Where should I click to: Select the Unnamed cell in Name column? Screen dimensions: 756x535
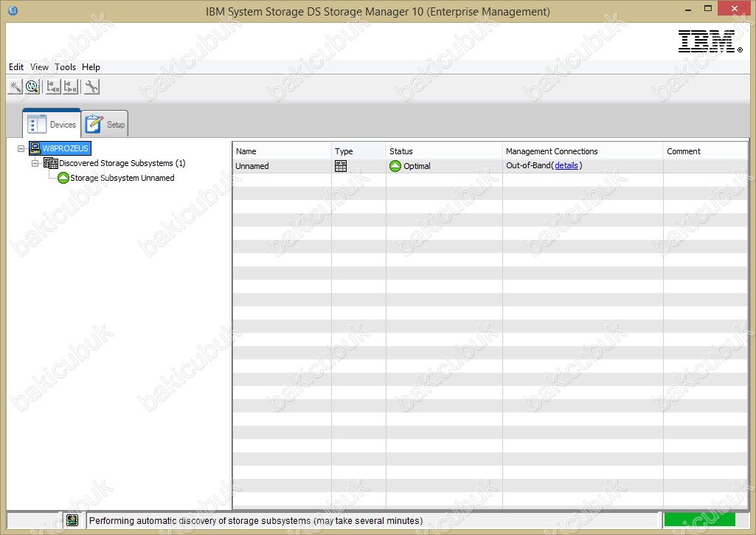282,166
